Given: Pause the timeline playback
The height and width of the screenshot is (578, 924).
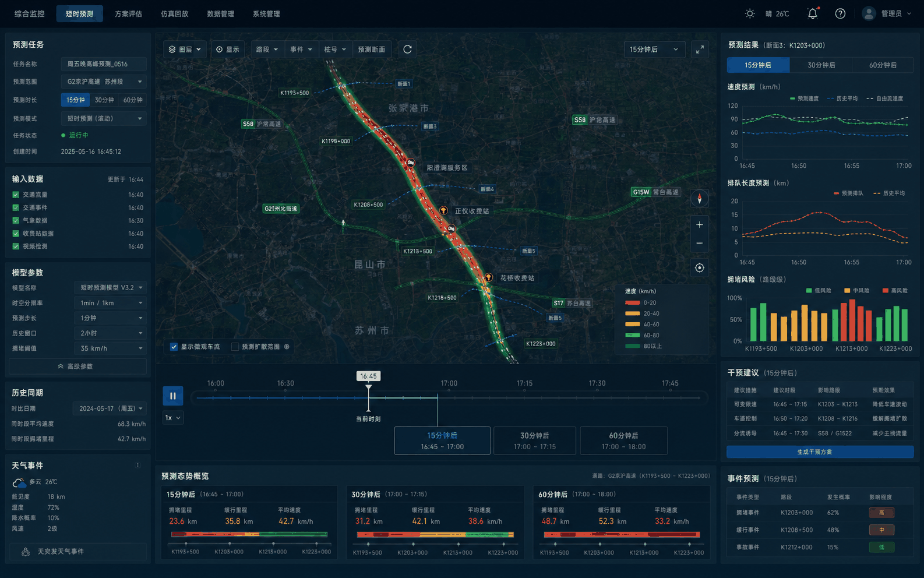Looking at the screenshot, I should pyautogui.click(x=173, y=396).
